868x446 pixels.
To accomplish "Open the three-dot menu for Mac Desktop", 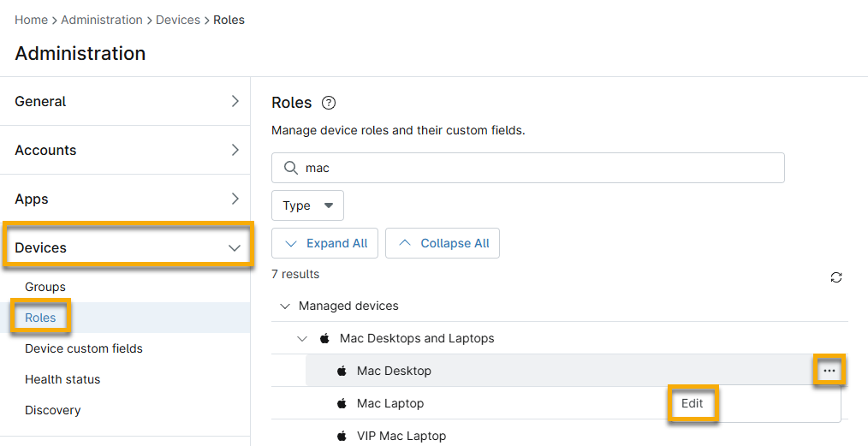I will (x=829, y=371).
